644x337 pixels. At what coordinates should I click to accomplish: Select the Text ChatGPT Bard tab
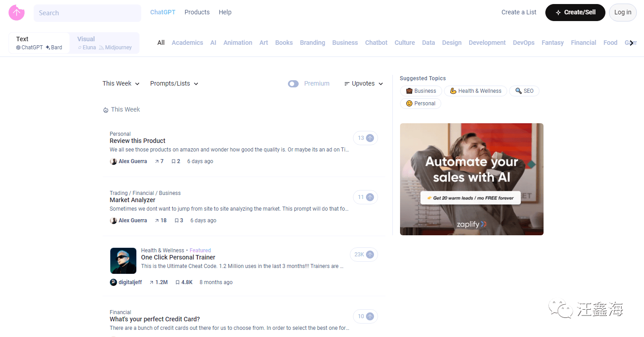pyautogui.click(x=39, y=43)
